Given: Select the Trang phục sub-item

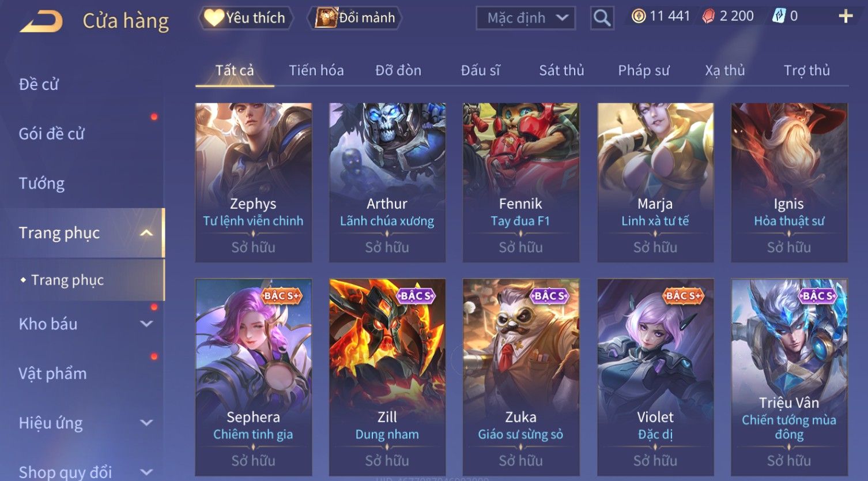Looking at the screenshot, I should point(67,280).
